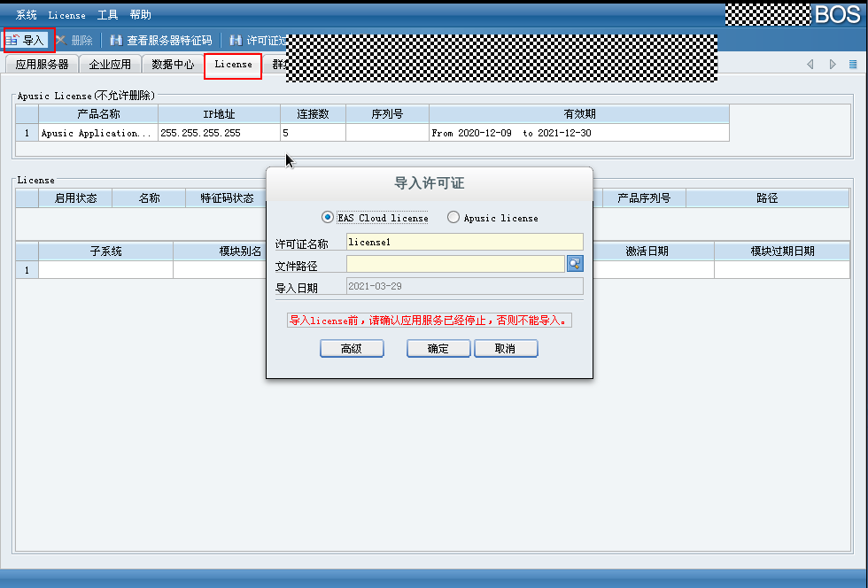Click the 模块过期日期 column header
The height and width of the screenshot is (588, 868).
782,251
